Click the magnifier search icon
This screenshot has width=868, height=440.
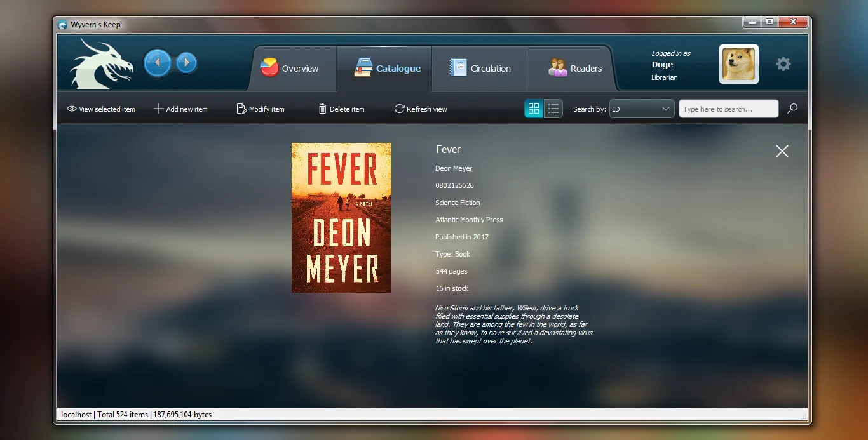792,109
